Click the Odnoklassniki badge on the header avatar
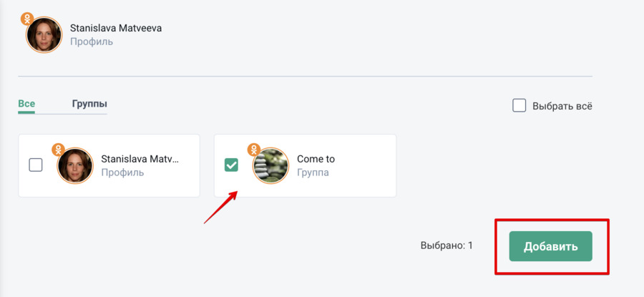This screenshot has width=644, height=297. pos(28,19)
